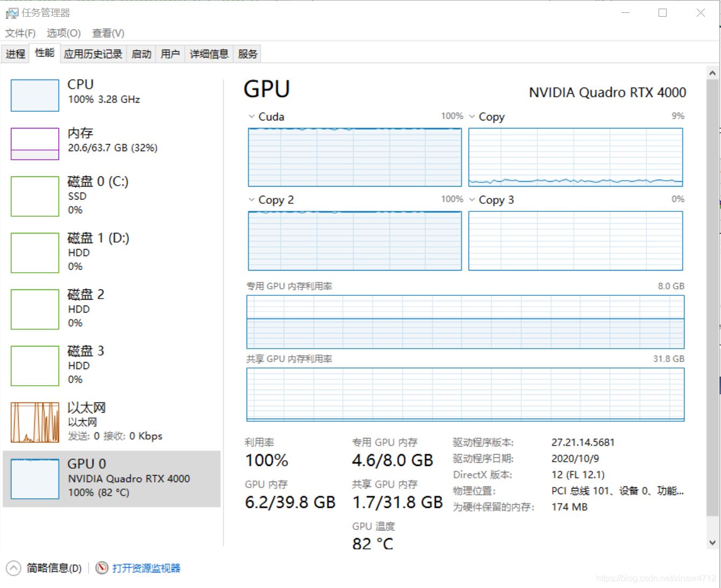Click the scrollbar down arrow
The width and height of the screenshot is (721, 588).
(712, 542)
